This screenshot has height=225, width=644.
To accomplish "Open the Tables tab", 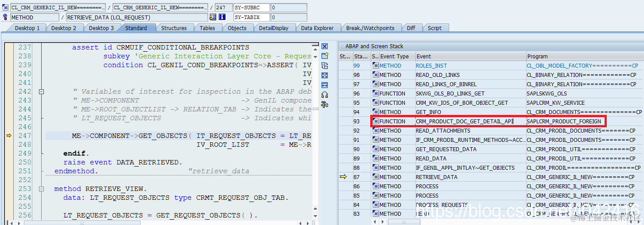I will click(x=207, y=28).
